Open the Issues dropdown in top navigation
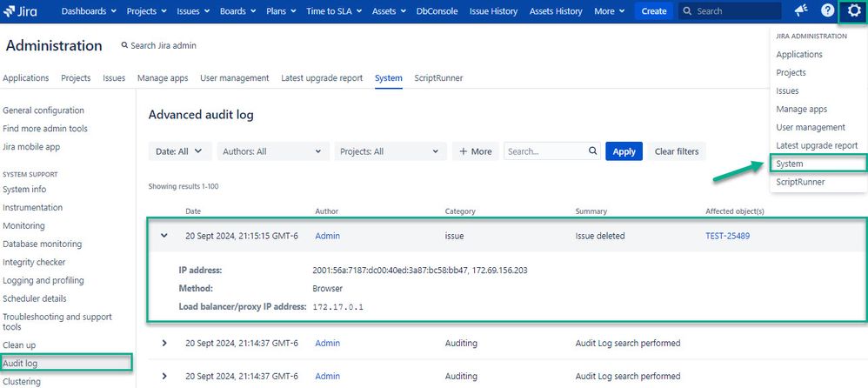Viewport: 868px width, 388px height. 193,11
